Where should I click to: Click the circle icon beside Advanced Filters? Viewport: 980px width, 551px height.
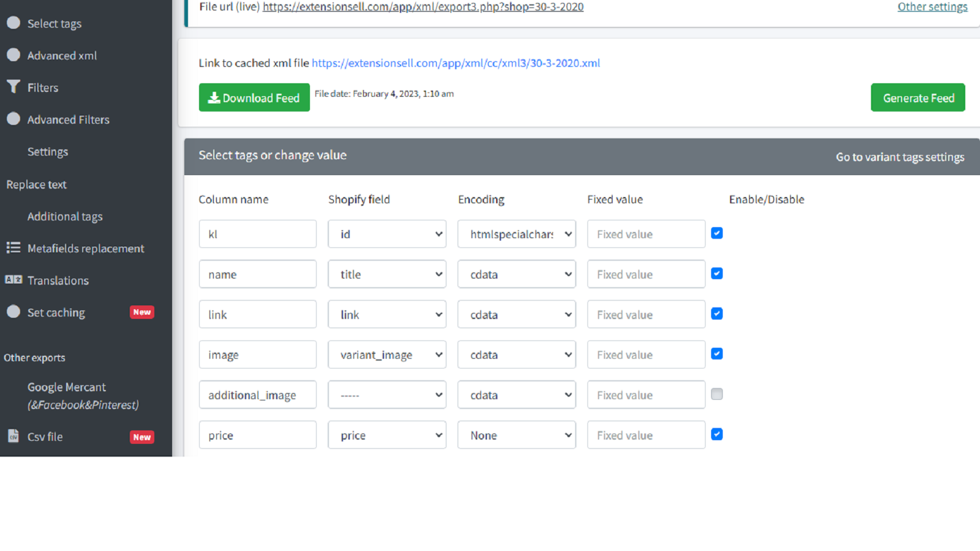coord(13,119)
